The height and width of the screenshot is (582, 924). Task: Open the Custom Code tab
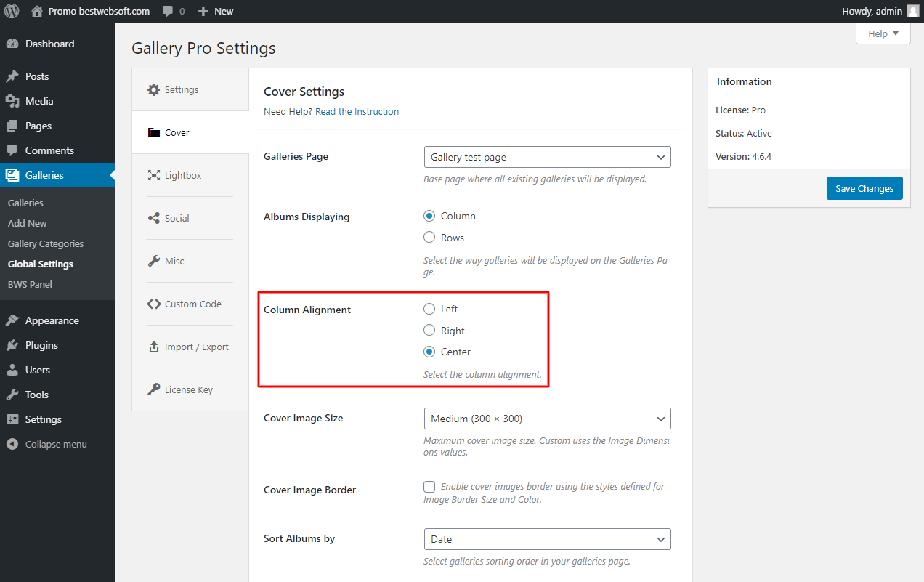[x=190, y=304]
